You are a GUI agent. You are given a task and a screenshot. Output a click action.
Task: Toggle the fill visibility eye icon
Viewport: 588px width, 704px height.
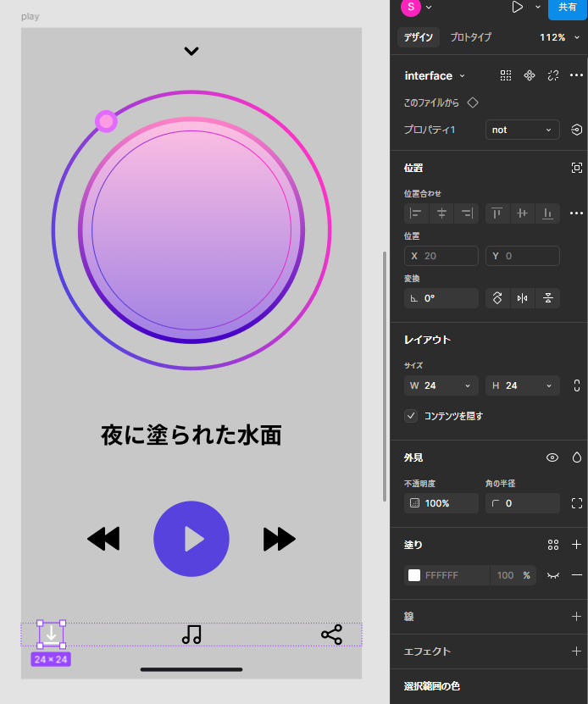[553, 575]
